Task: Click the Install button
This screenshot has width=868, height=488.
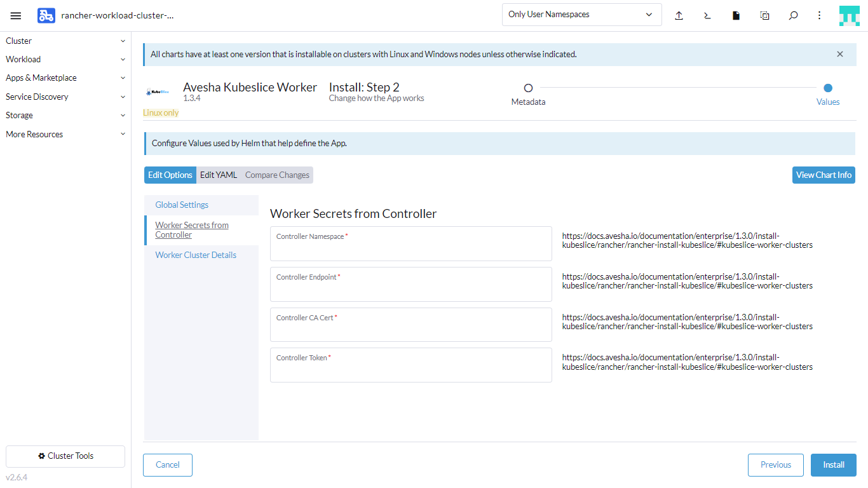Action: pyautogui.click(x=834, y=465)
